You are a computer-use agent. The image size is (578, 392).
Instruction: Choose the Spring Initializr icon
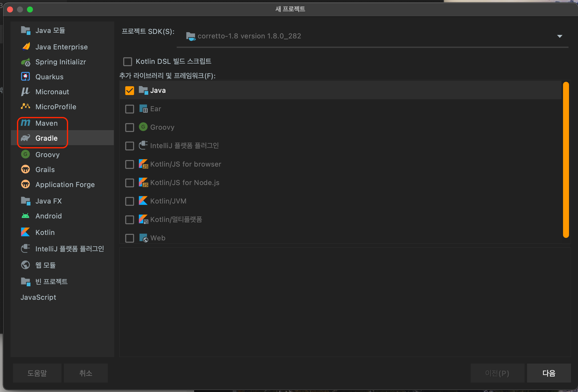[25, 62]
